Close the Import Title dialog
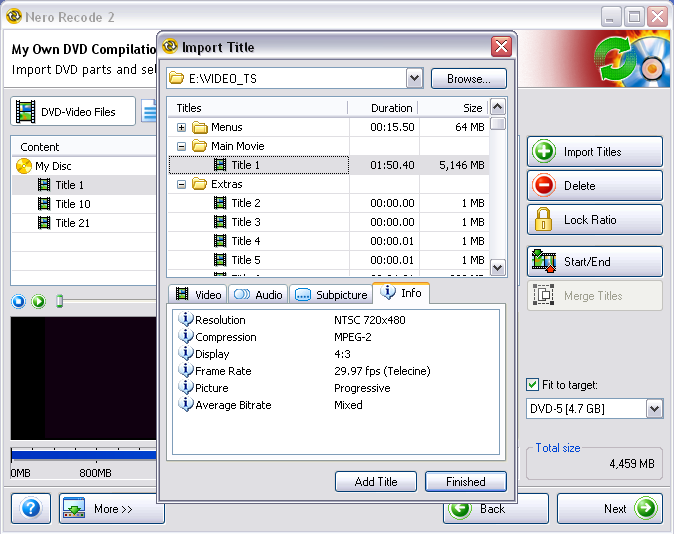 coord(501,46)
